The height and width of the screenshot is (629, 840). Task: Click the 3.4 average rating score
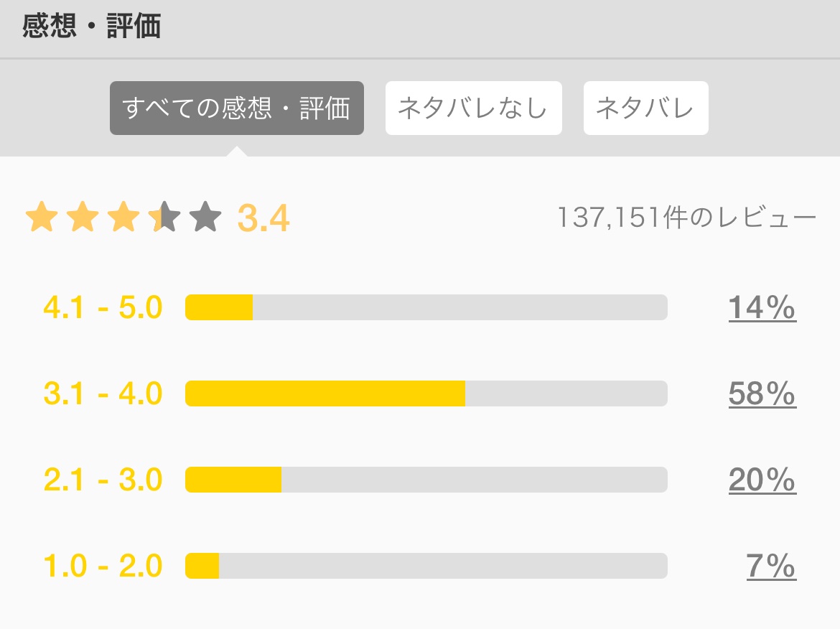coord(263,218)
